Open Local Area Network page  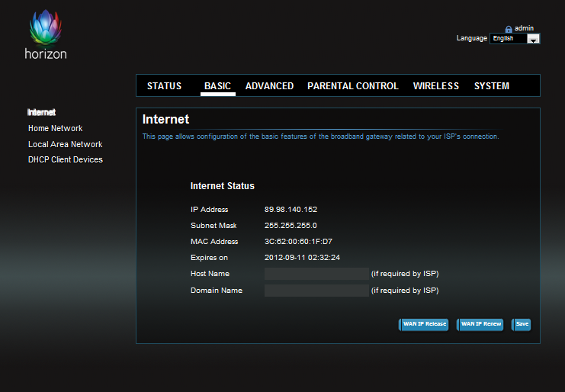coord(66,144)
